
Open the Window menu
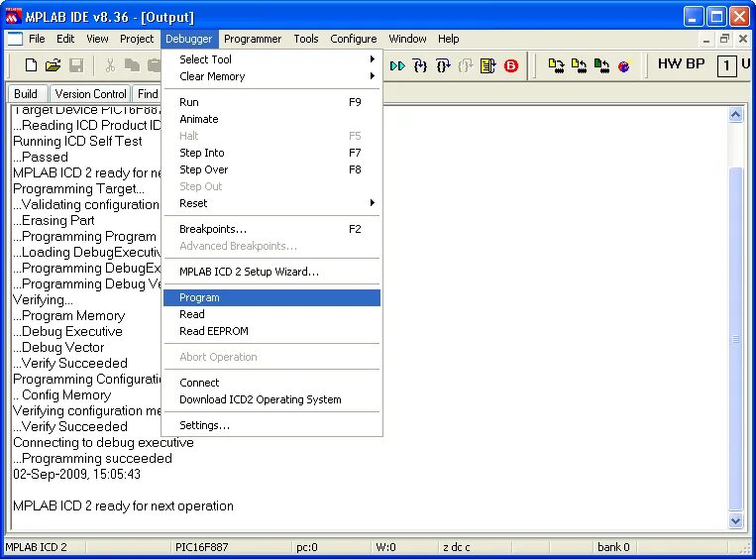[407, 39]
